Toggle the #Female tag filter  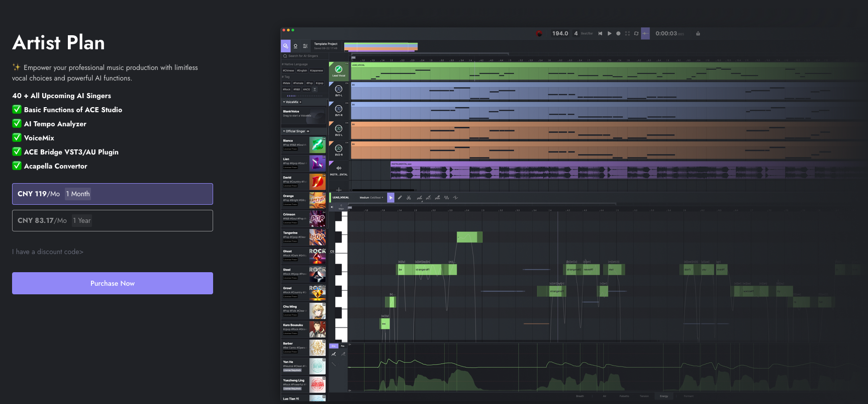pyautogui.click(x=299, y=83)
